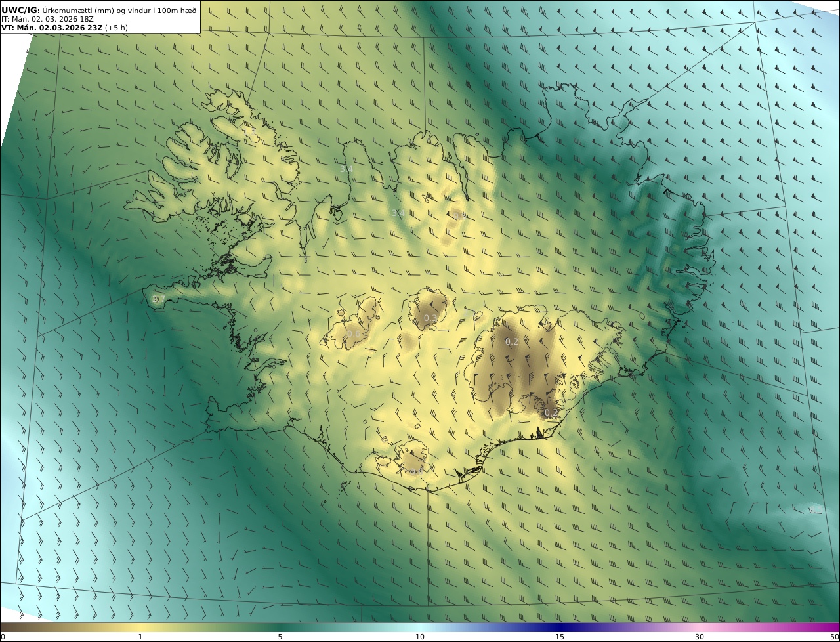Click the 0.6 value on Langjökull glacier
Image resolution: width=840 pixels, height=642 pixels.
[354, 334]
